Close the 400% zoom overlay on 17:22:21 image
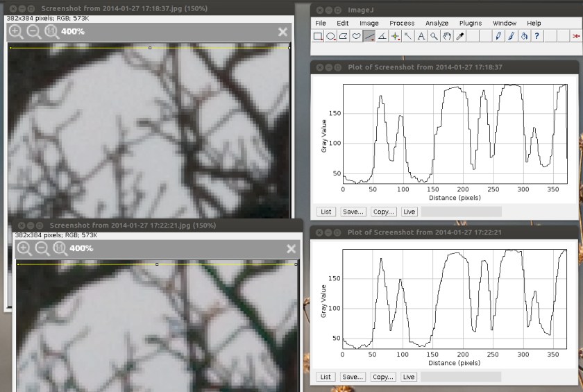583x392 pixels. pos(291,248)
